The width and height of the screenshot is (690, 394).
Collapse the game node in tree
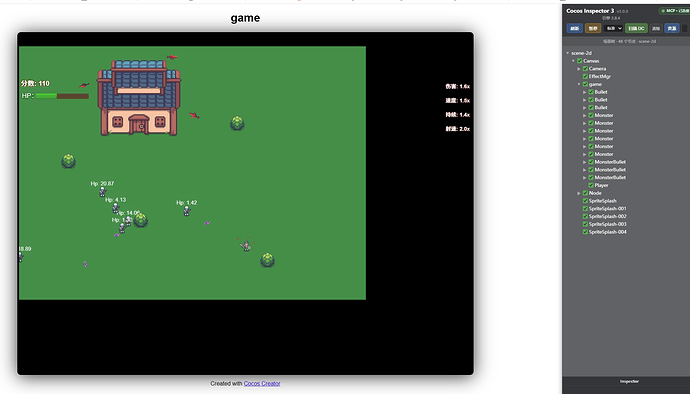(579, 84)
